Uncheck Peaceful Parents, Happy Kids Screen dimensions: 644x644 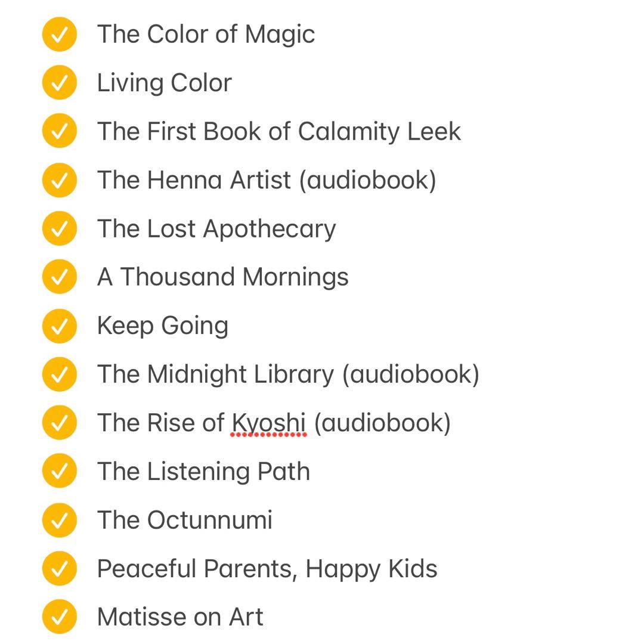click(60, 569)
